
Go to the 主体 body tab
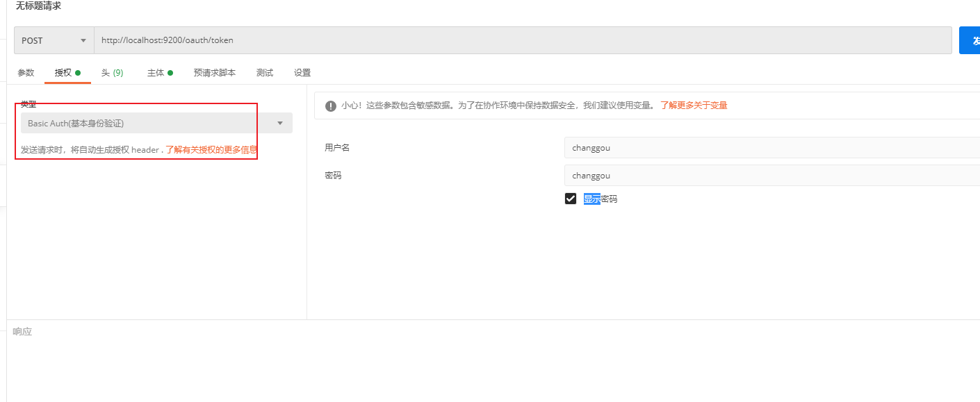(x=159, y=73)
